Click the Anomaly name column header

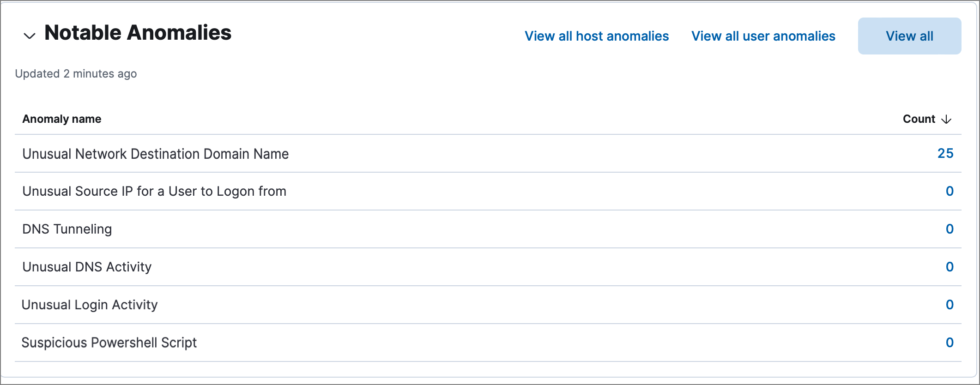62,119
